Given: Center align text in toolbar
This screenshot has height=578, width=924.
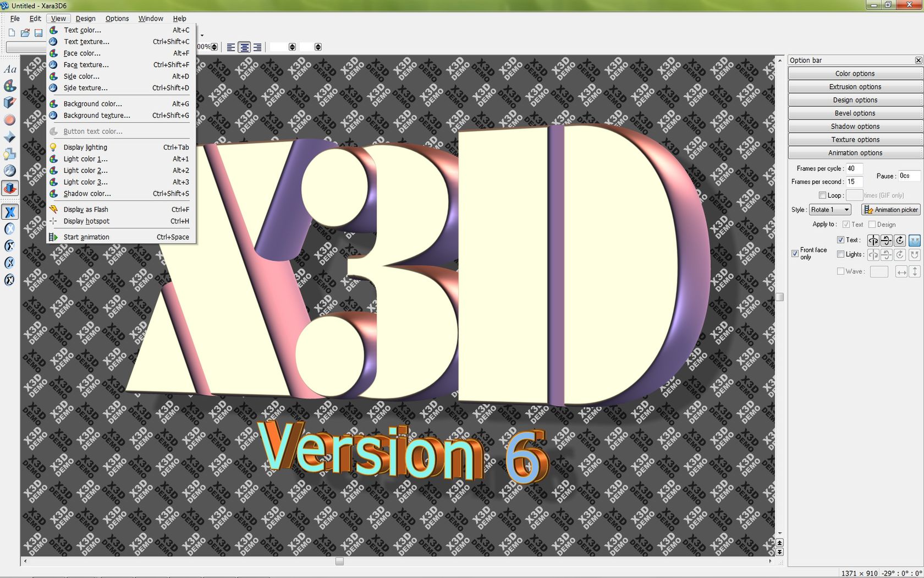Looking at the screenshot, I should coord(244,47).
